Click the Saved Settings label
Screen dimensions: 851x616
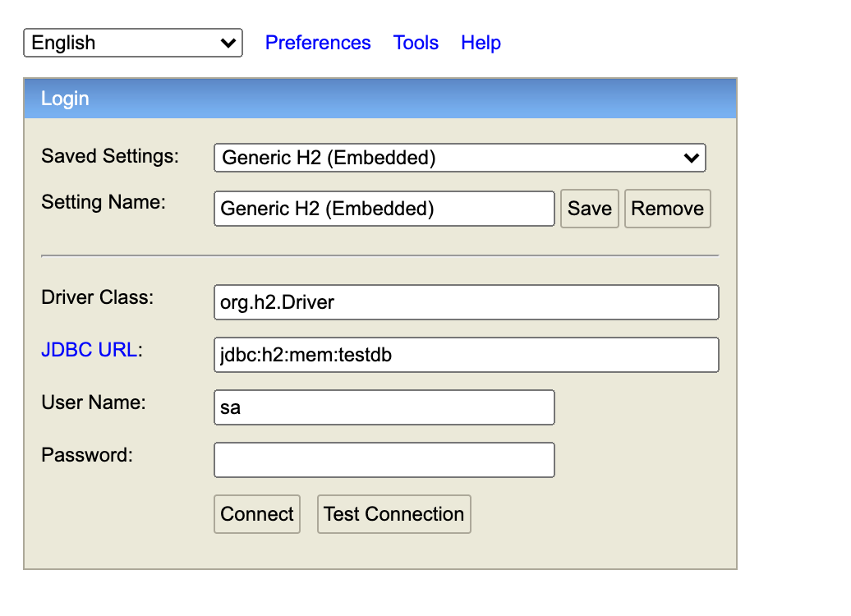(110, 156)
